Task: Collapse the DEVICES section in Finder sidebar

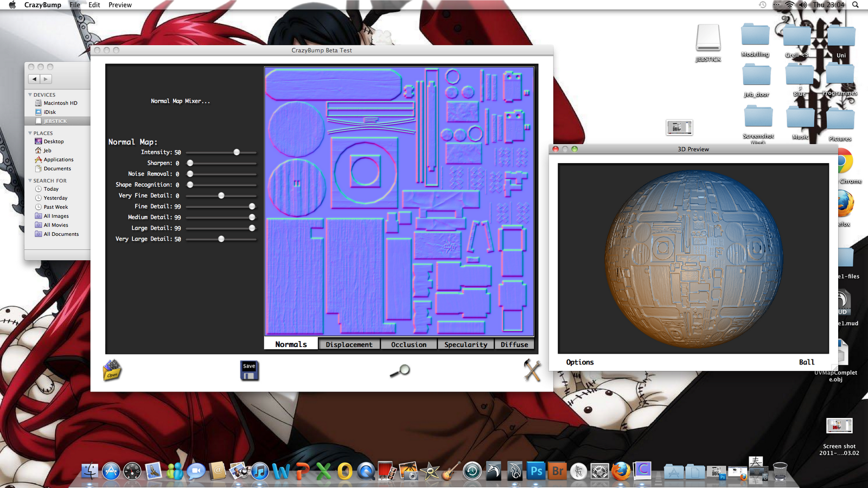Action: point(30,95)
